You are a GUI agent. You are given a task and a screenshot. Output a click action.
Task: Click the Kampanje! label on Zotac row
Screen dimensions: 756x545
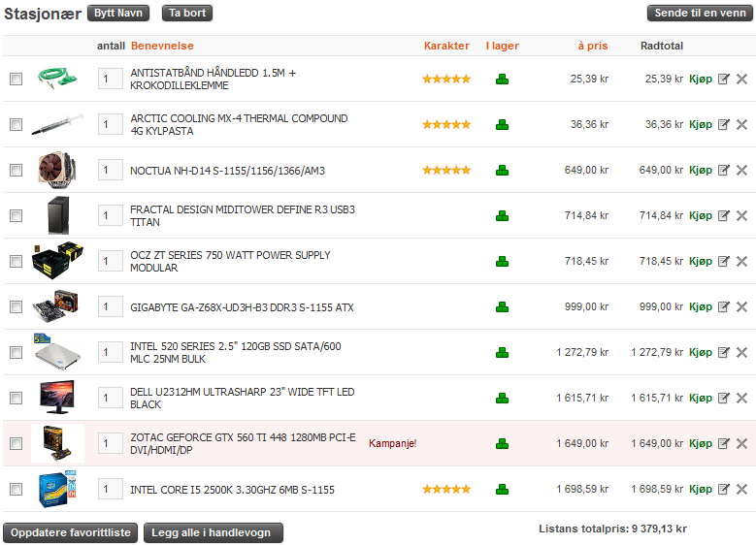tap(392, 443)
